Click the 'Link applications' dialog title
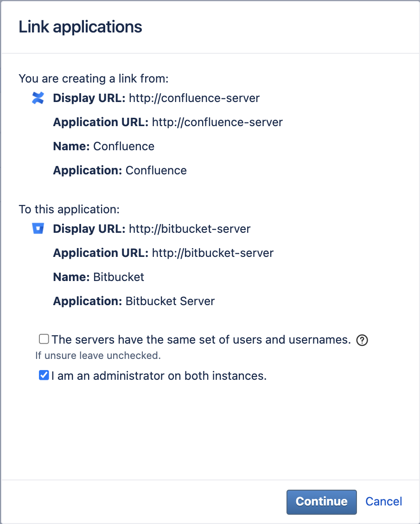This screenshot has width=420, height=524. point(80,27)
